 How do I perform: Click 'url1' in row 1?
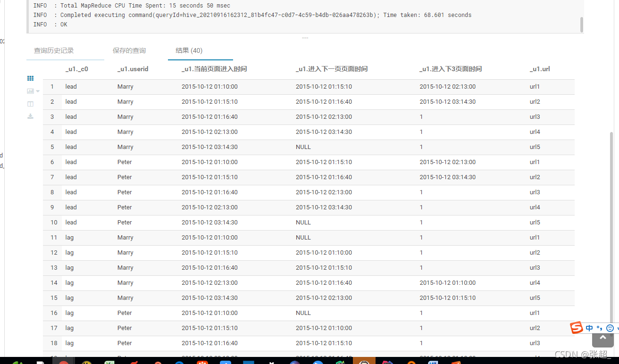tap(535, 87)
